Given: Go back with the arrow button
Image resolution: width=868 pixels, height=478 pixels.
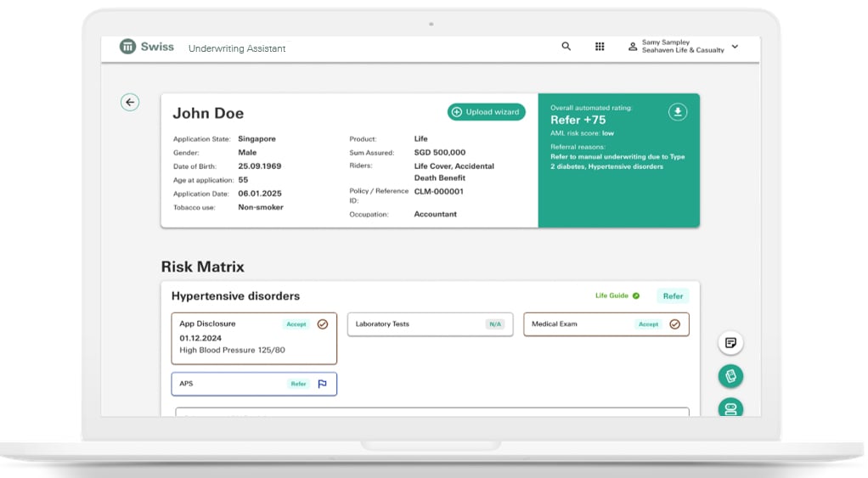Looking at the screenshot, I should click(x=130, y=102).
